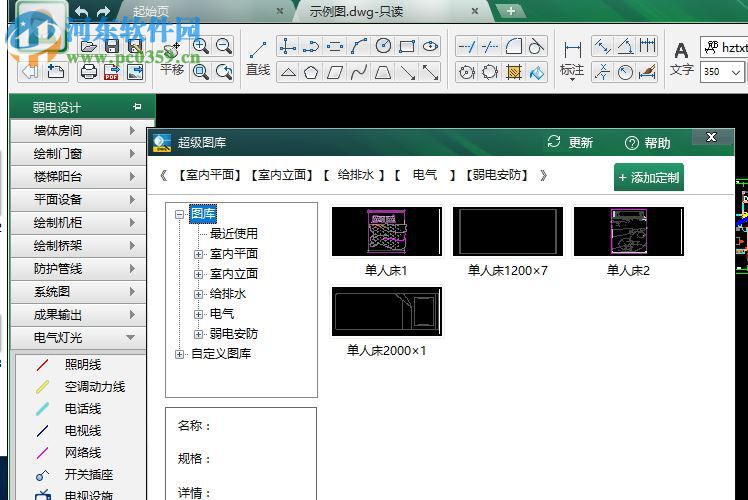Select the 文字 text tool

[682, 59]
